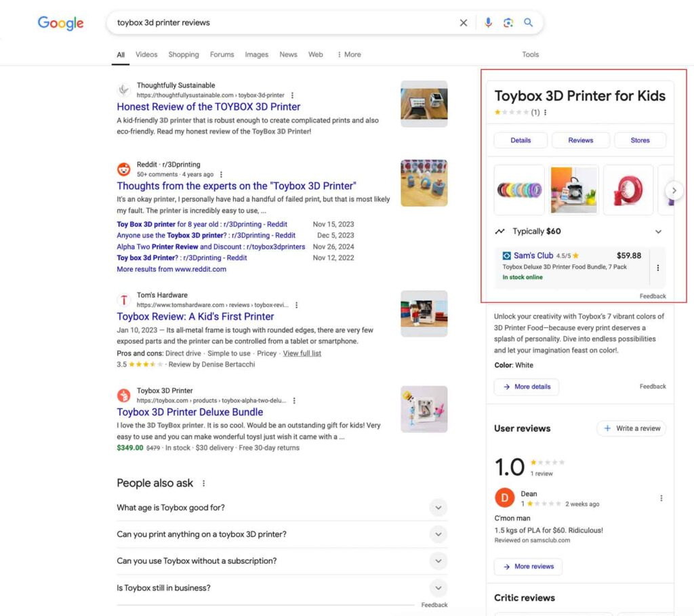The width and height of the screenshot is (694, 616).
Task: Open the People also ask options menu
Action: pos(203,483)
